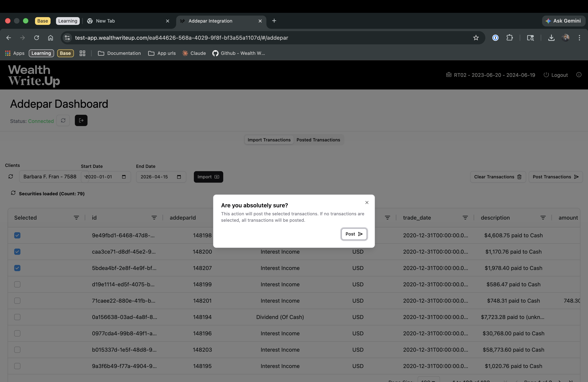Open browser downloads icon
The width and height of the screenshot is (588, 382).
[551, 38]
